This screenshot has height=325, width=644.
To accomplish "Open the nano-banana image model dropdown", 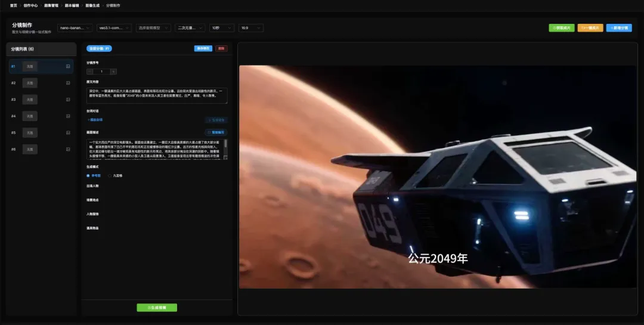I will pos(75,28).
